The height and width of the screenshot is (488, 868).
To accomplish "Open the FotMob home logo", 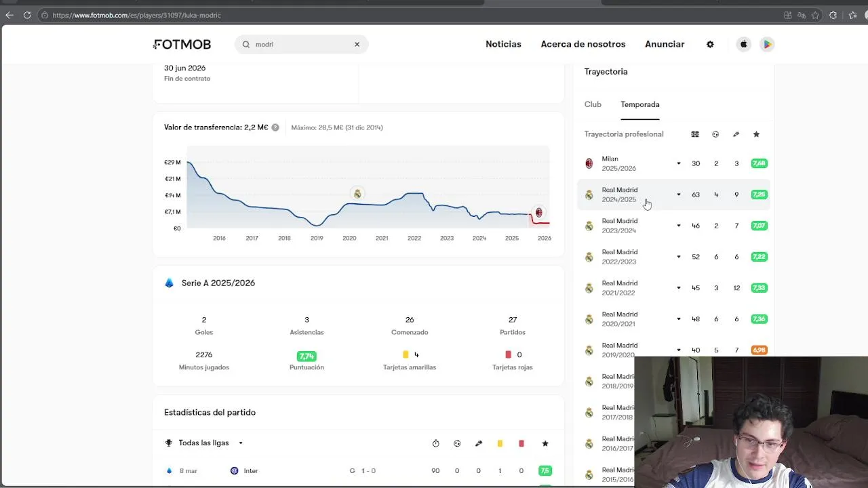I will click(182, 44).
